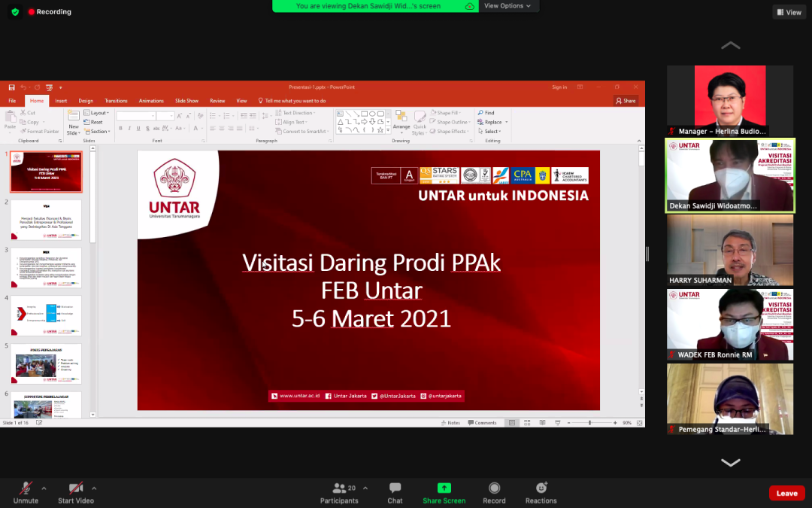Image resolution: width=812 pixels, height=508 pixels.
Task: Open Zoom Reactions
Action: tap(541, 493)
